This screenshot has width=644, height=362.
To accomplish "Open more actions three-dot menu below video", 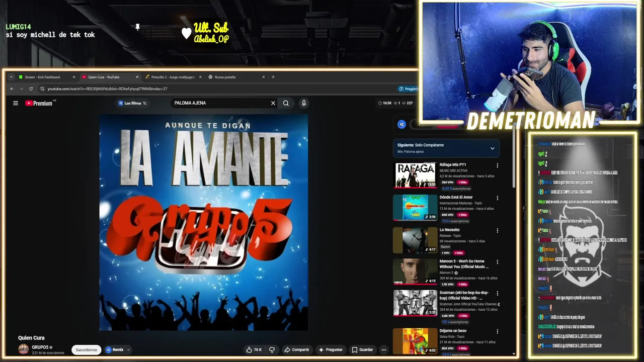I will pos(383,349).
